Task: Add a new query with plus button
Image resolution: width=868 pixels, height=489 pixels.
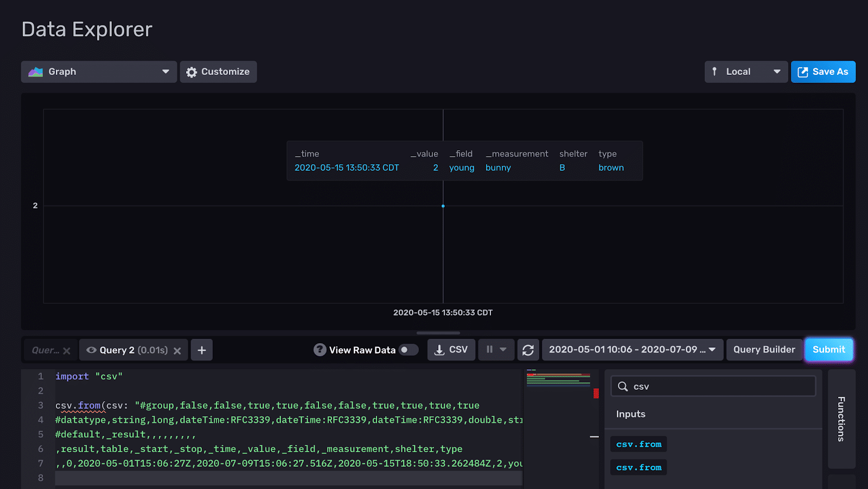Action: coord(202,350)
